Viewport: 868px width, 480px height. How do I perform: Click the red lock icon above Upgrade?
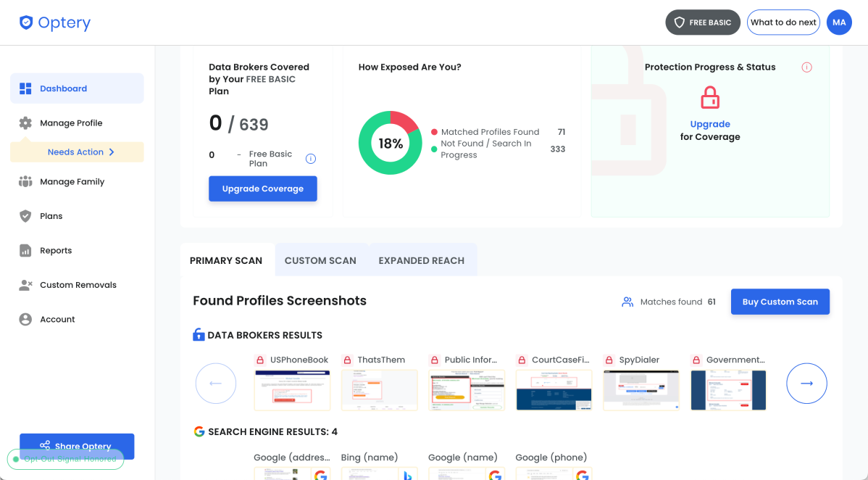710,98
